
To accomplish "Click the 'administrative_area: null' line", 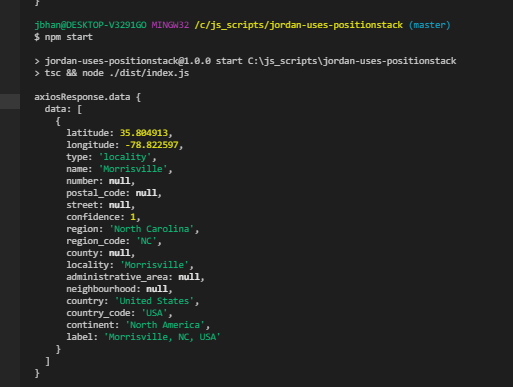I will 135,277.
